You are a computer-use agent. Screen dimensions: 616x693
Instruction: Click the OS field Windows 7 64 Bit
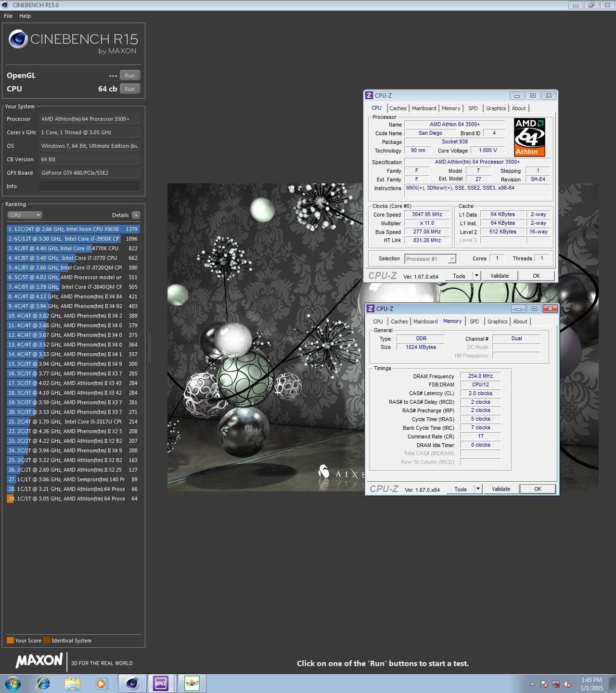(90, 146)
